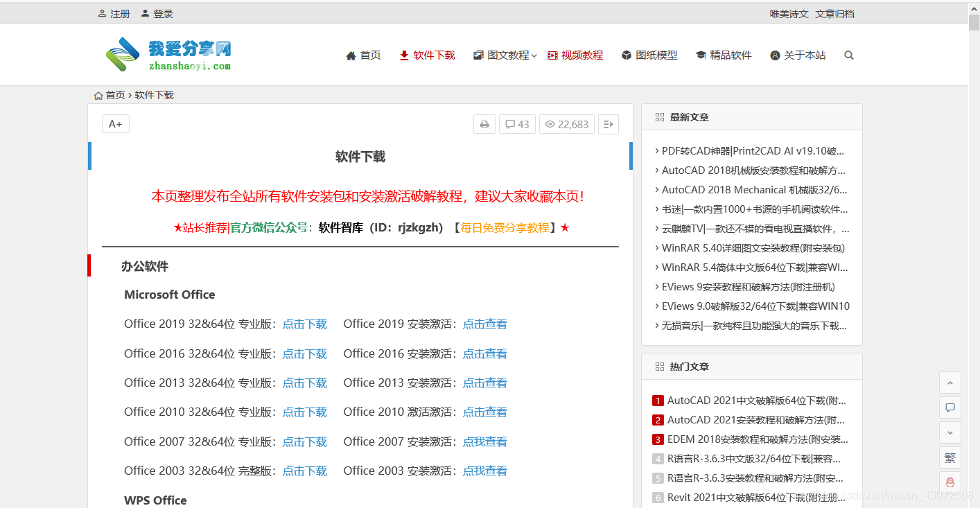Viewport: 980px width, 508px height.
Task: Download Office 2010 via 点击下载 link
Action: [x=304, y=412]
